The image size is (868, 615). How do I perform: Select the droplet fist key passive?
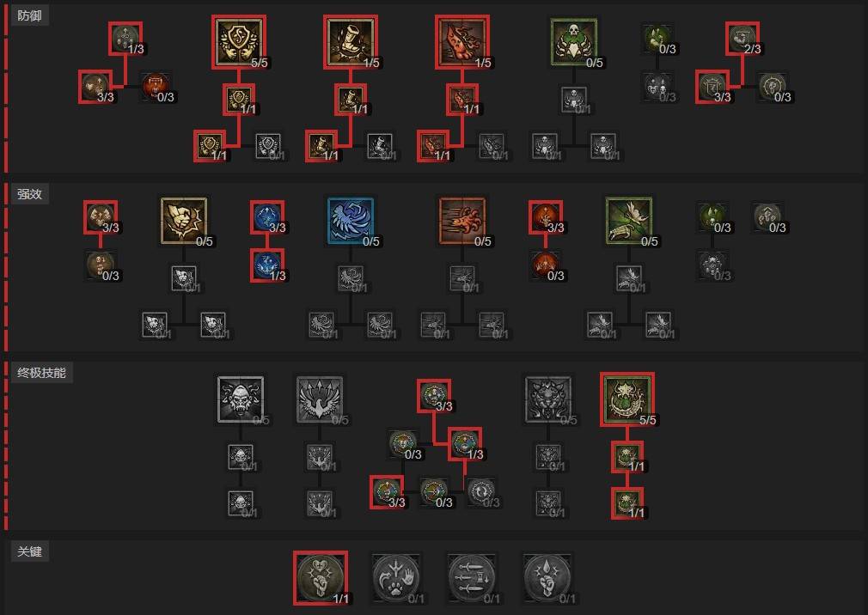click(547, 578)
